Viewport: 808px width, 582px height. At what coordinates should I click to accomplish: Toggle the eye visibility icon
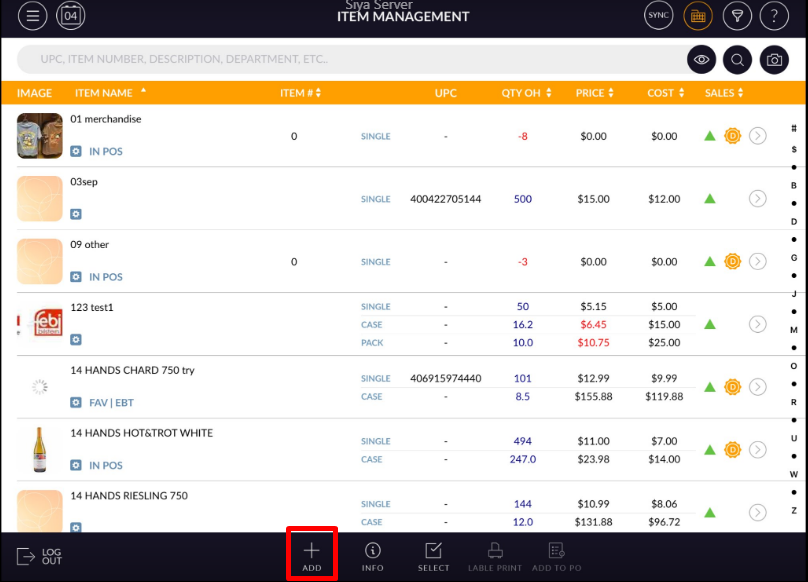[702, 60]
